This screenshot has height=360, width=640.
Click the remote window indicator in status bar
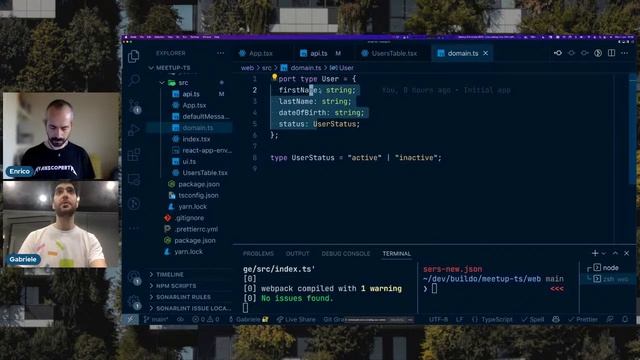pyautogui.click(x=130, y=320)
